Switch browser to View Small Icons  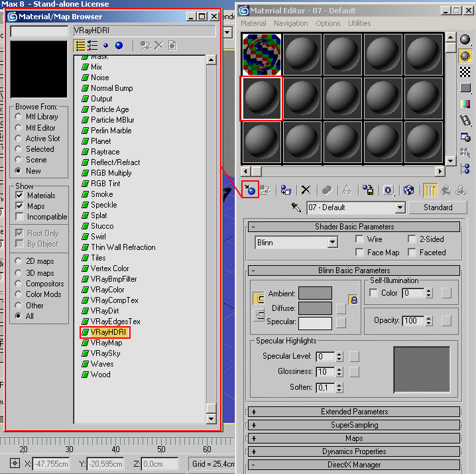105,46
